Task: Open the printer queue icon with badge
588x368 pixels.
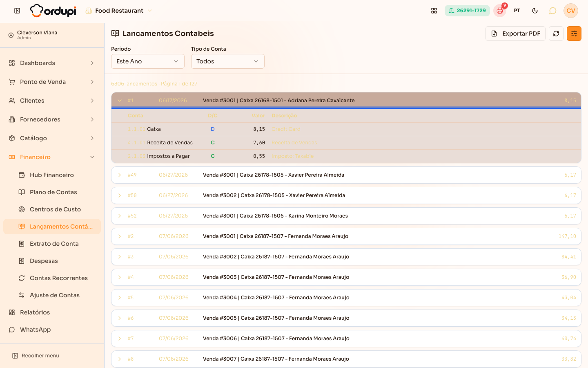Action: (500, 11)
